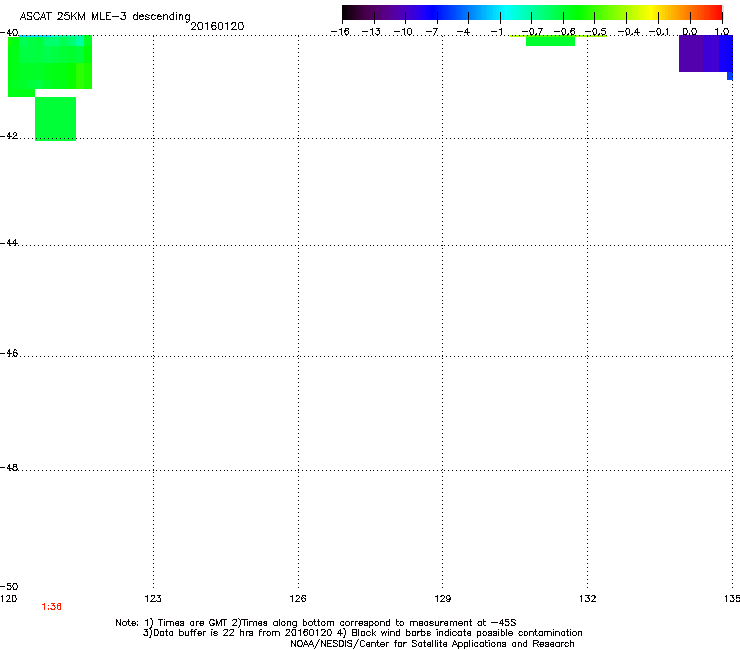Viewport: 740px width, 650px height.
Task: Select the color bar label -0.1
Action: tap(659, 32)
